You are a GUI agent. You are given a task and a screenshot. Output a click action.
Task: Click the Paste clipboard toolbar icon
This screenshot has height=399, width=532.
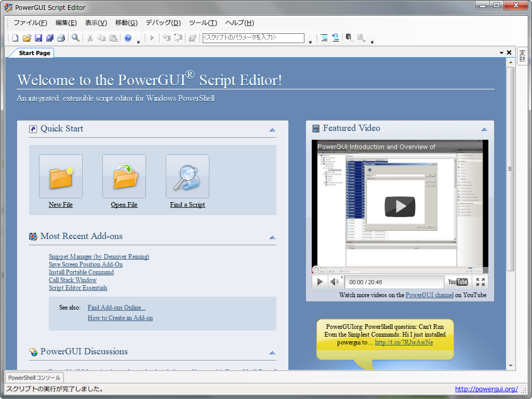coord(113,37)
